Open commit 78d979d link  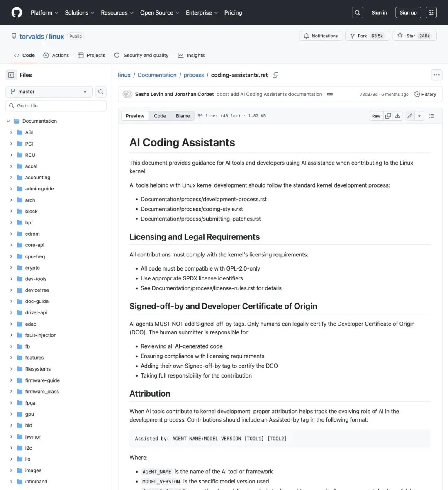tap(368, 94)
